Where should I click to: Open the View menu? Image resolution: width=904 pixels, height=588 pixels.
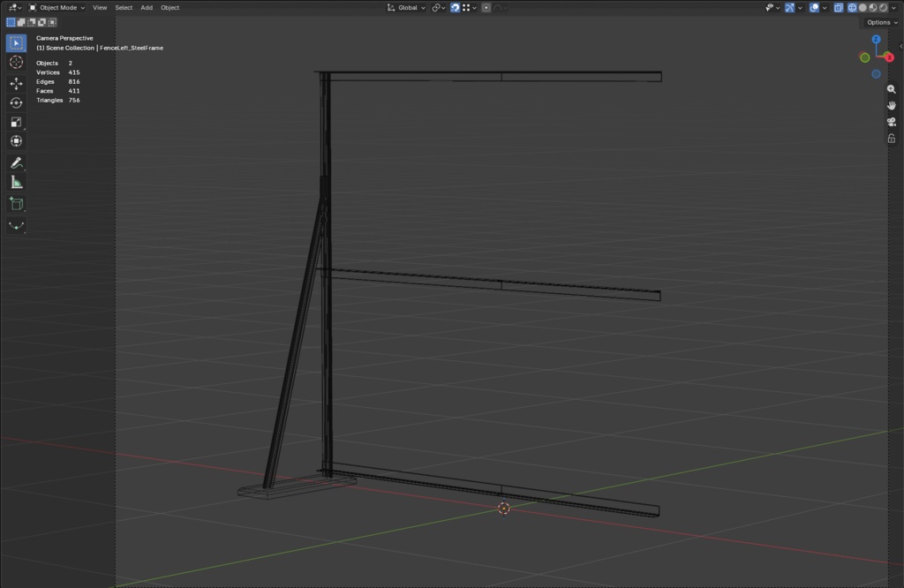click(100, 7)
